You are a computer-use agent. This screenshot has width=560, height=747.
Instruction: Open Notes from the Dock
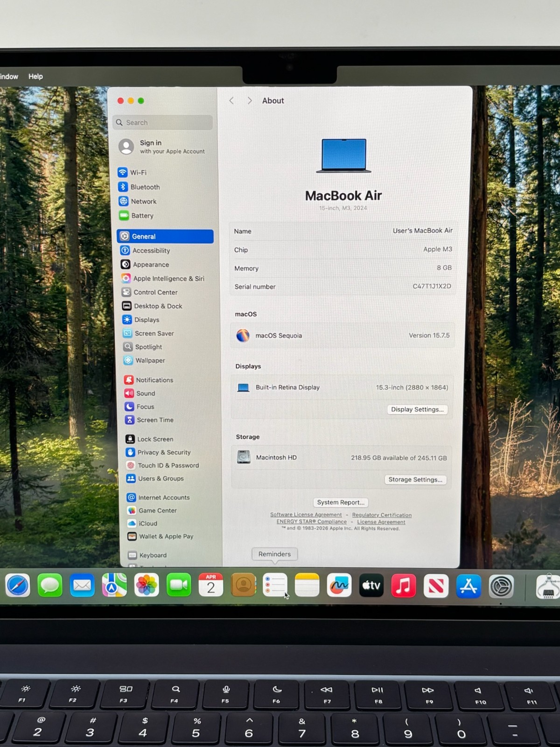(307, 585)
